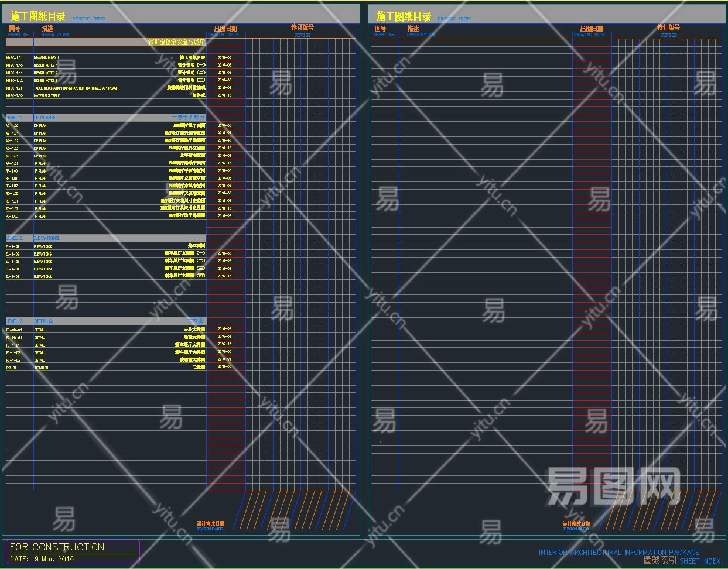Select the 'MATERIALS TABLE' description
The image size is (728, 569).
(47, 96)
